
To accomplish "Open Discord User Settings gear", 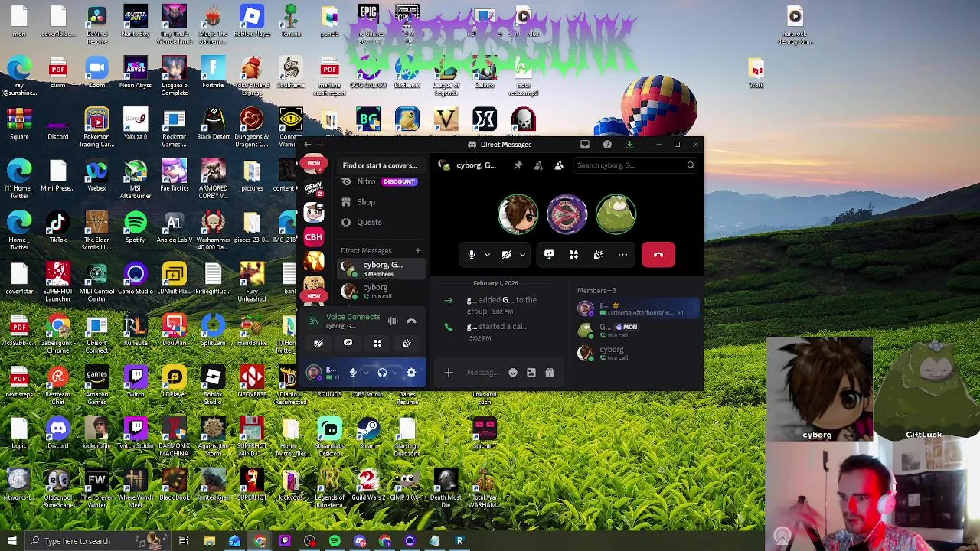I will [411, 373].
